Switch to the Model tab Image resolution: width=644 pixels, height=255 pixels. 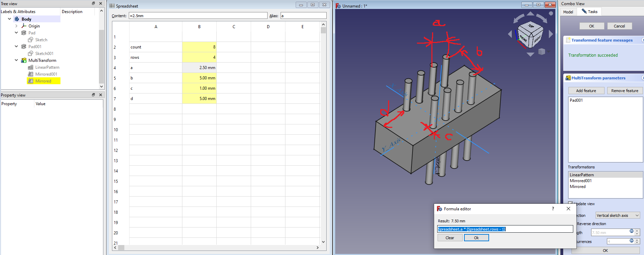pos(568,12)
